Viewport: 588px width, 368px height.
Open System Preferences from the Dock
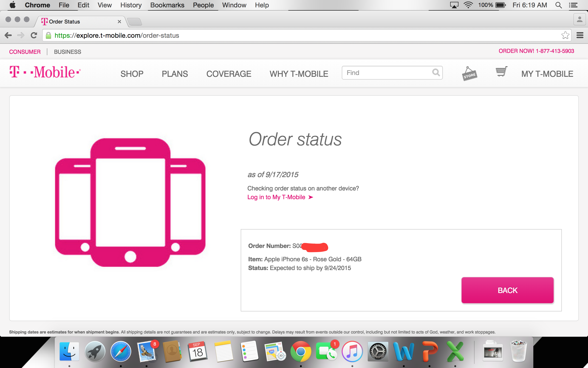point(378,351)
